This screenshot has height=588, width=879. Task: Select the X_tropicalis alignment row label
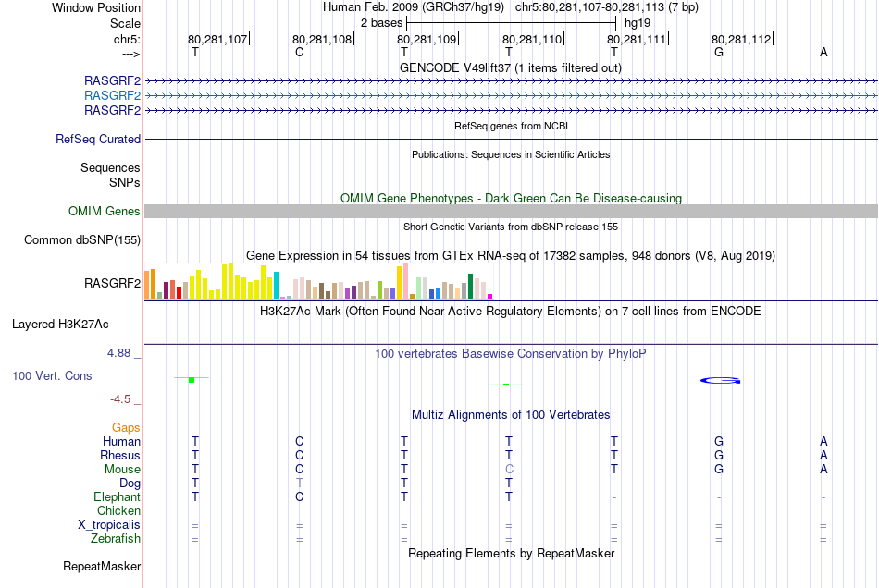pyautogui.click(x=109, y=525)
